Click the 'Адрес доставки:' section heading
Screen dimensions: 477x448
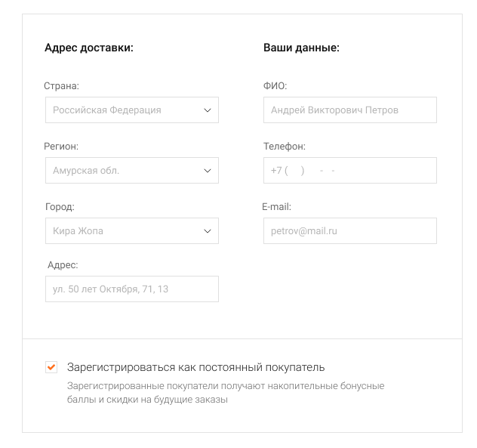pyautogui.click(x=89, y=48)
